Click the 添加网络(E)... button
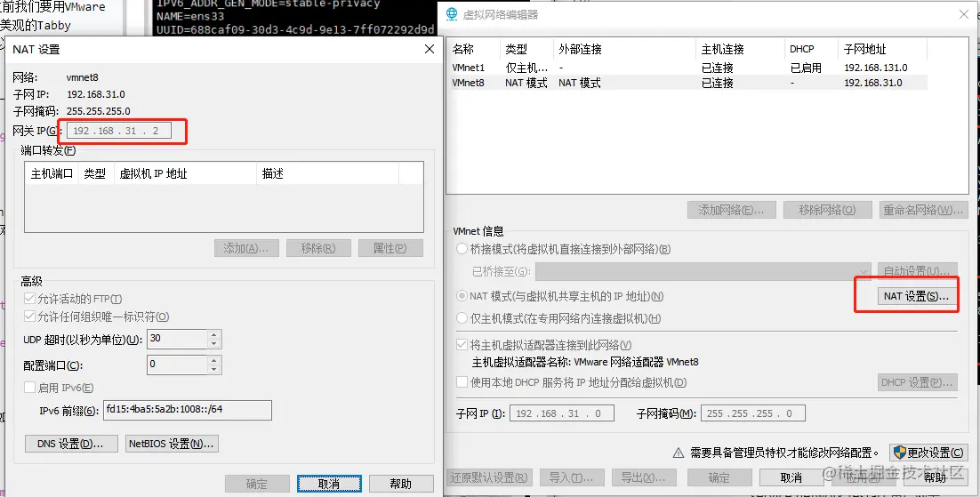This screenshot has width=980, height=497. (731, 210)
